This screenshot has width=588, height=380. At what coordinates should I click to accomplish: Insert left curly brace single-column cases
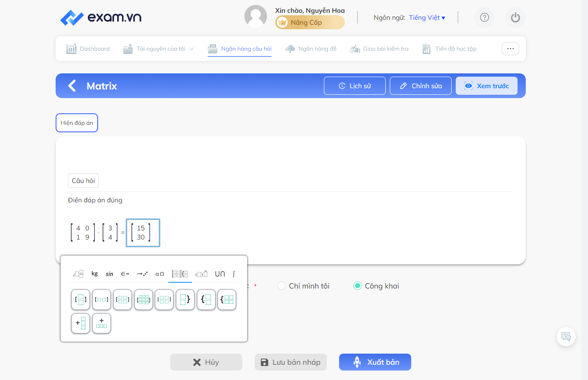coord(206,300)
